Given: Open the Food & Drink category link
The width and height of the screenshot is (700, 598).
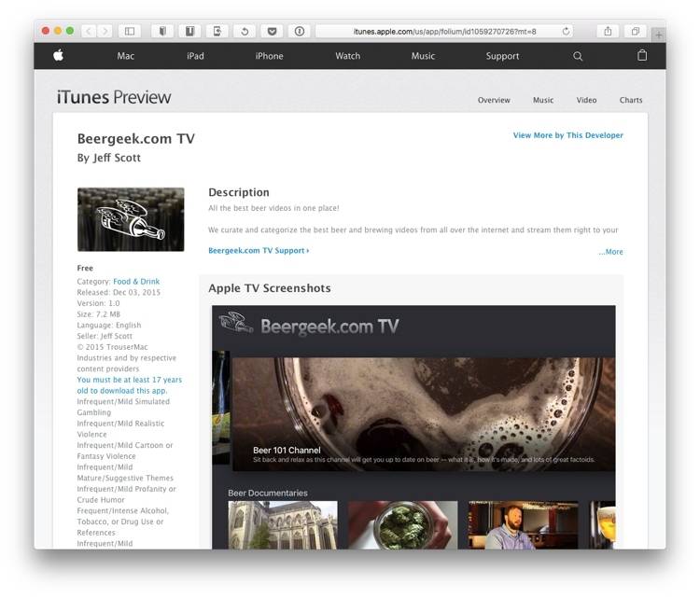Looking at the screenshot, I should click(136, 282).
